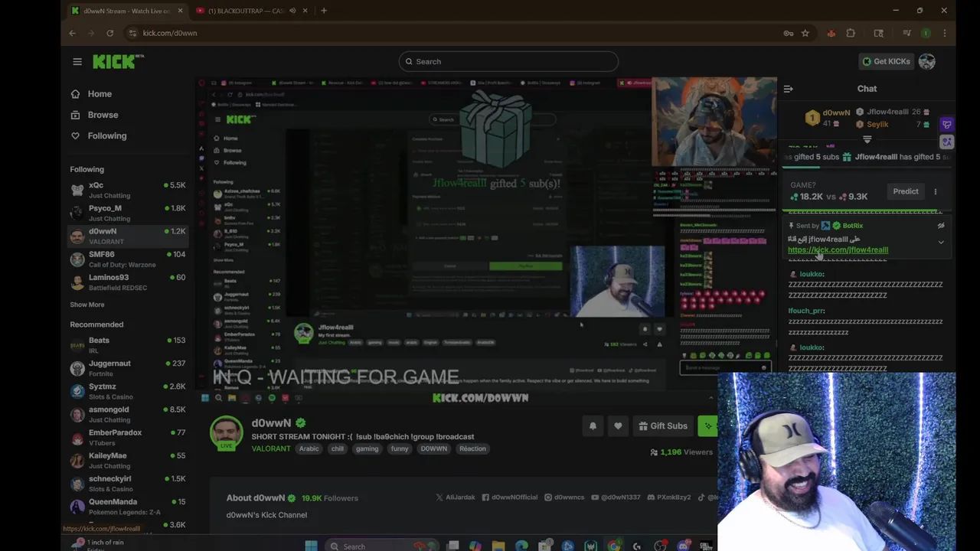
Task: Click the chat translate icon
Action: tap(947, 142)
